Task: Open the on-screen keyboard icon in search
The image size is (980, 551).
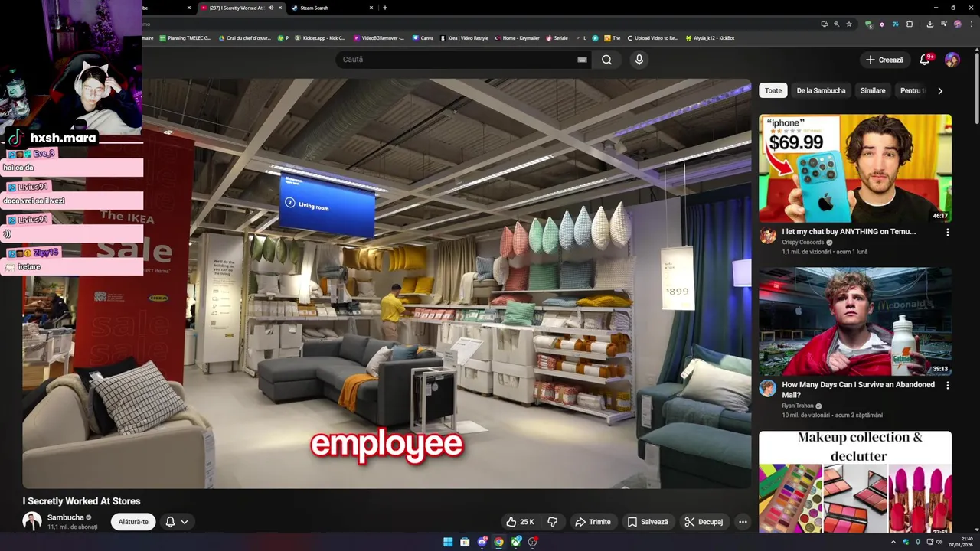Action: 582,60
